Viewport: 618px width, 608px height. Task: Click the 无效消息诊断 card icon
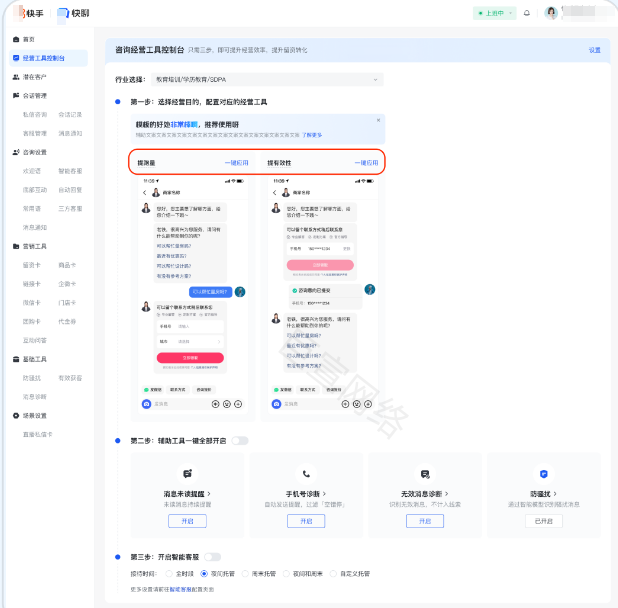[x=425, y=474]
